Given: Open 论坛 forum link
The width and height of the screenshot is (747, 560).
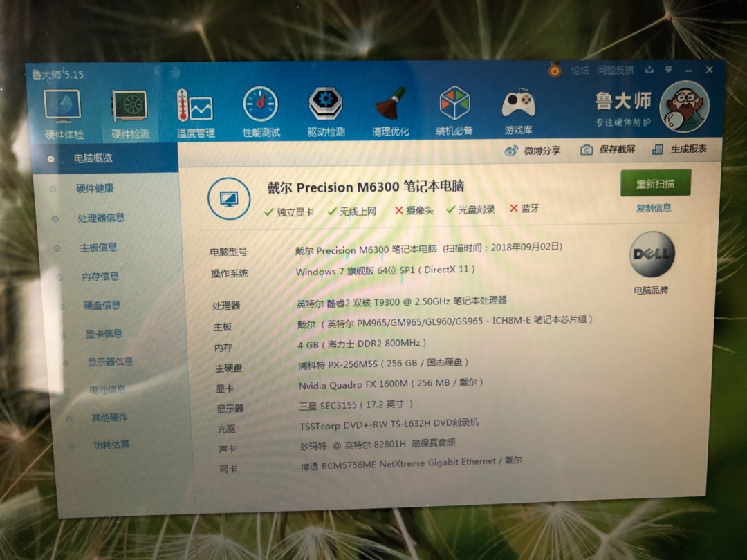Looking at the screenshot, I should tap(580, 71).
